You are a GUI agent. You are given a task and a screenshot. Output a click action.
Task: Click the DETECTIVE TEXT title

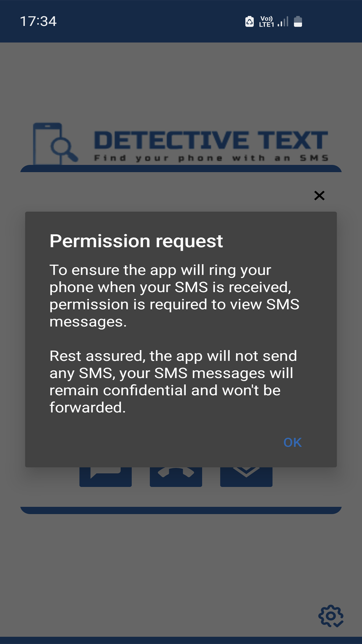[211, 140]
